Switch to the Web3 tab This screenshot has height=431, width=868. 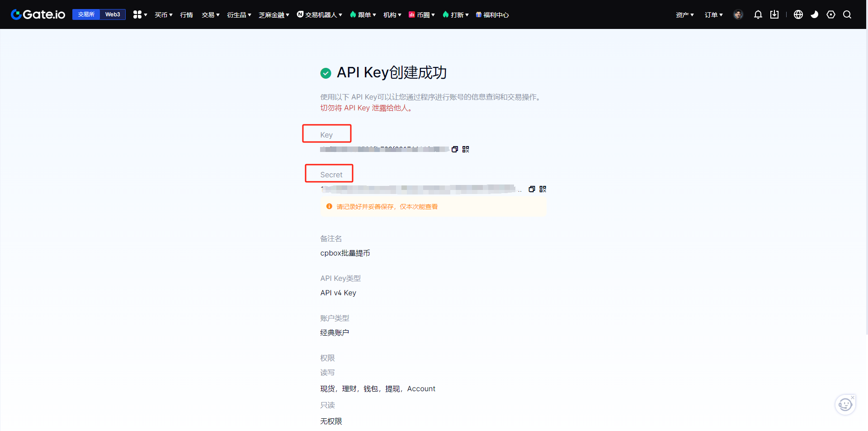(113, 14)
